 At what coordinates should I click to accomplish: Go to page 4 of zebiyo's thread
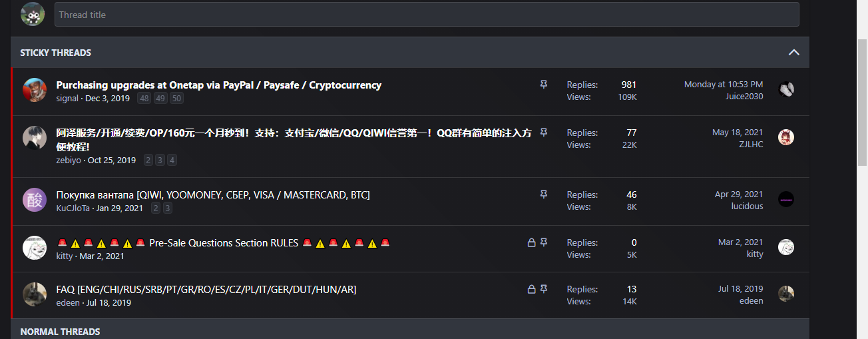(172, 161)
